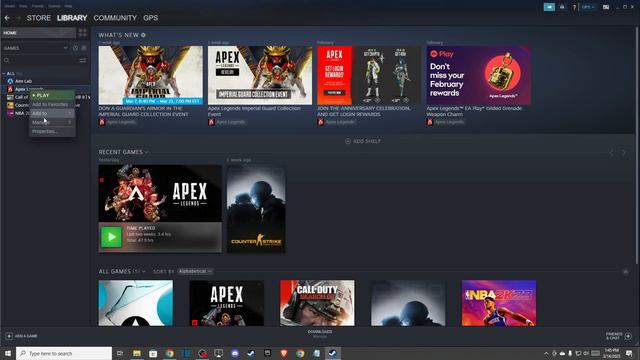Image resolution: width=640 pixels, height=360 pixels.
Task: Open the STORE tab
Action: tap(39, 18)
